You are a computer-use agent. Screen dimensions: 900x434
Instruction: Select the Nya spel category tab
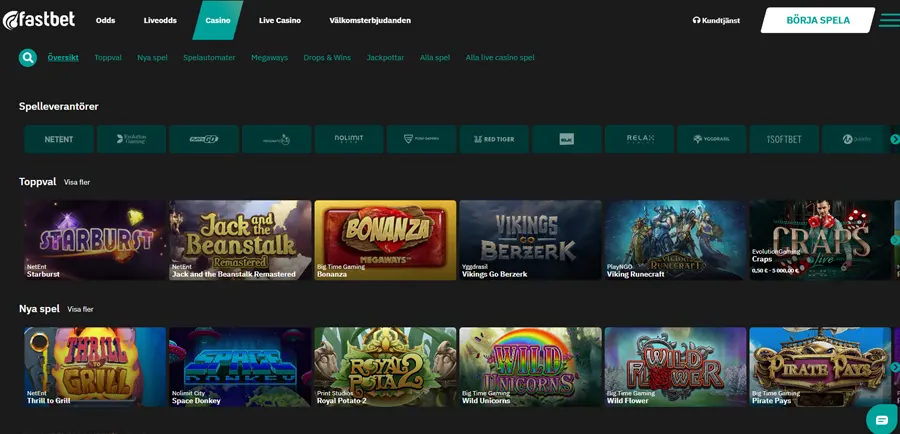[152, 57]
